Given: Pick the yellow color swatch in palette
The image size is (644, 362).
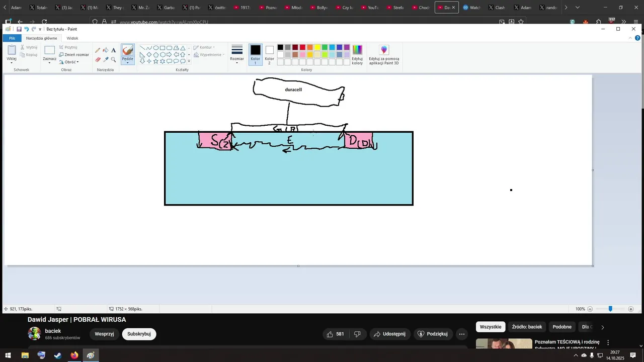Looking at the screenshot, I should [x=317, y=47].
